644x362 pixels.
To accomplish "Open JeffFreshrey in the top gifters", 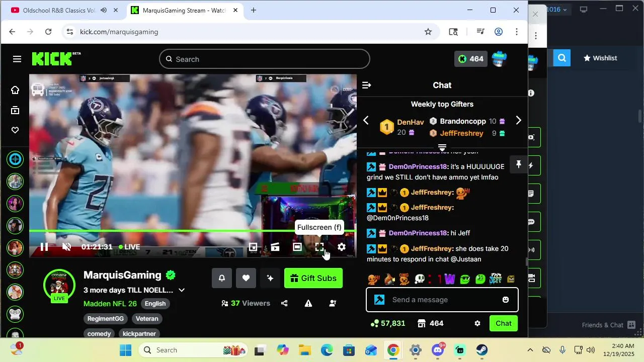I will pos(461,133).
